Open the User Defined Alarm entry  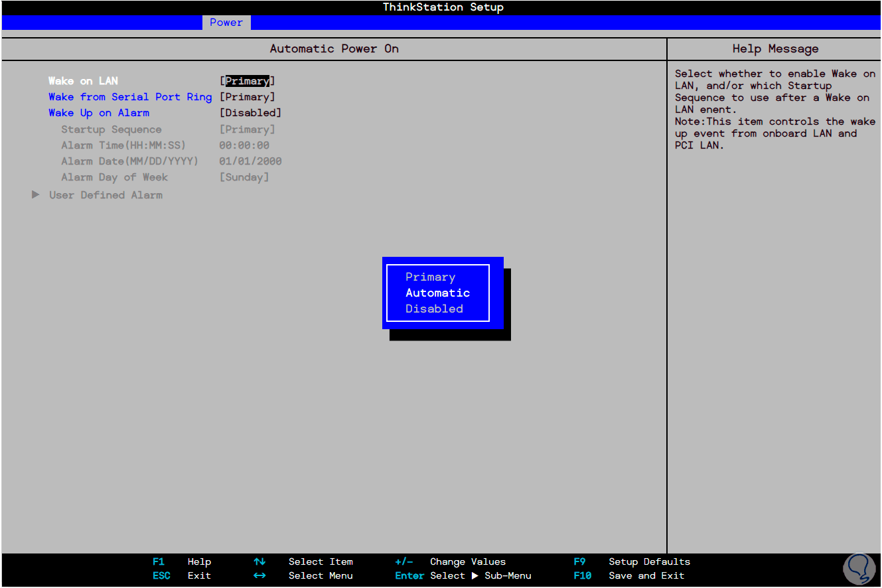(x=106, y=195)
